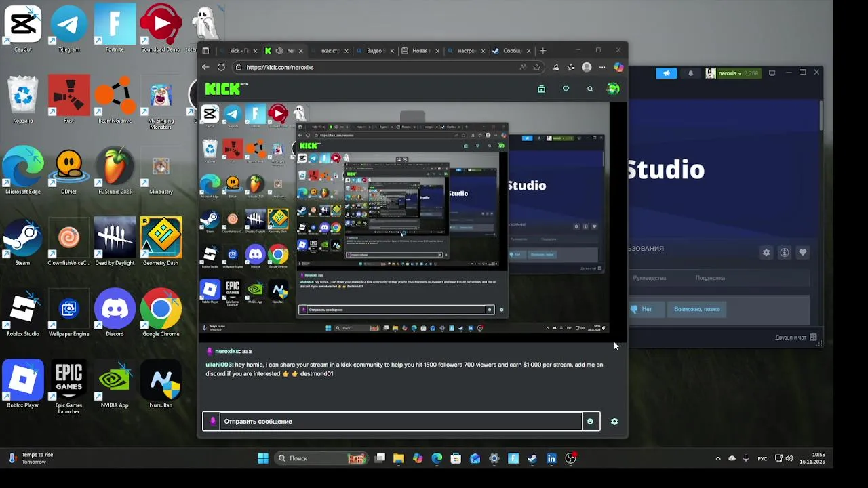This screenshot has width=868, height=488.
Task: Open Steam game settings gear
Action: pos(766,253)
